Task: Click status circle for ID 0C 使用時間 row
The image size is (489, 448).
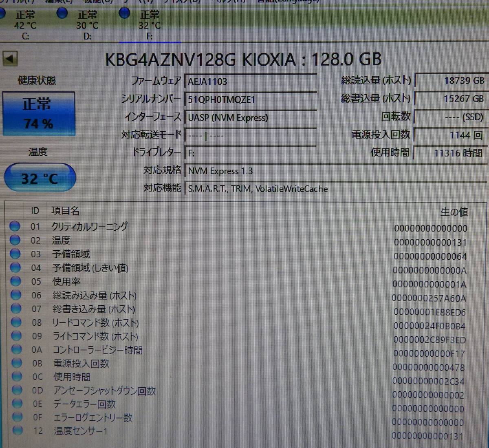Action: (x=17, y=376)
